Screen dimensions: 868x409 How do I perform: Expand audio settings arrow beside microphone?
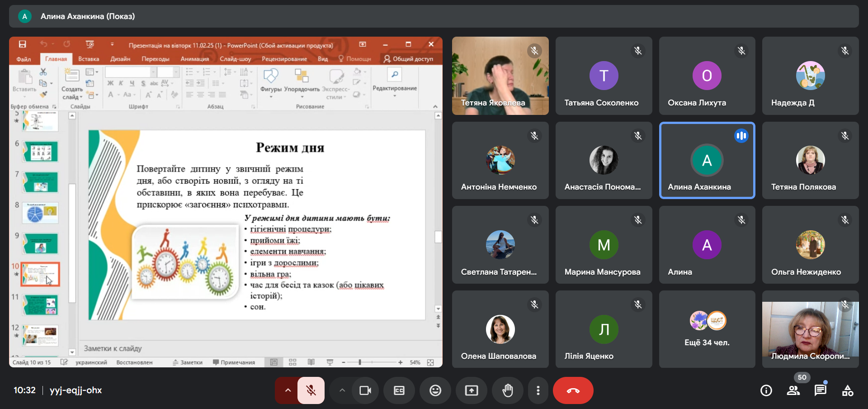tap(288, 390)
